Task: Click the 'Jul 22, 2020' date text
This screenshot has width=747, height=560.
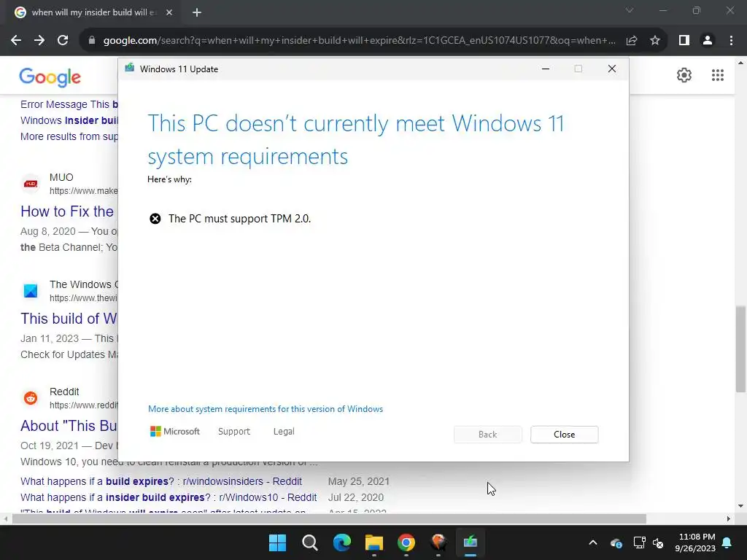Action: tap(356, 497)
